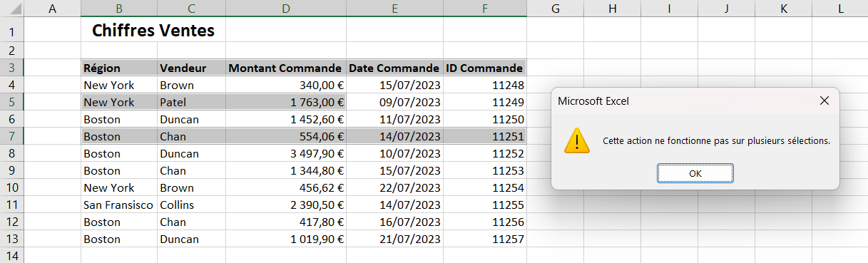Select the date cell '21/07/2023'
Viewport: 868px width, 263px height.
coord(394,239)
